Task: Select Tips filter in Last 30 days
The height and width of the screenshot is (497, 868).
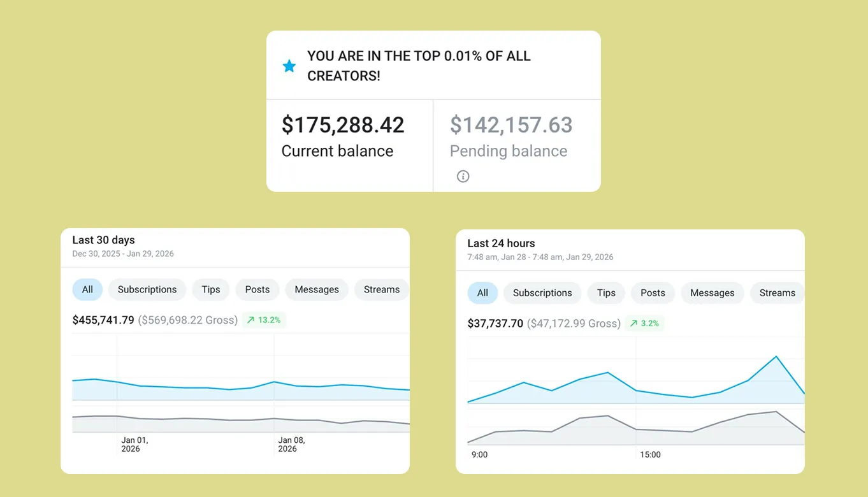Action: [x=211, y=289]
